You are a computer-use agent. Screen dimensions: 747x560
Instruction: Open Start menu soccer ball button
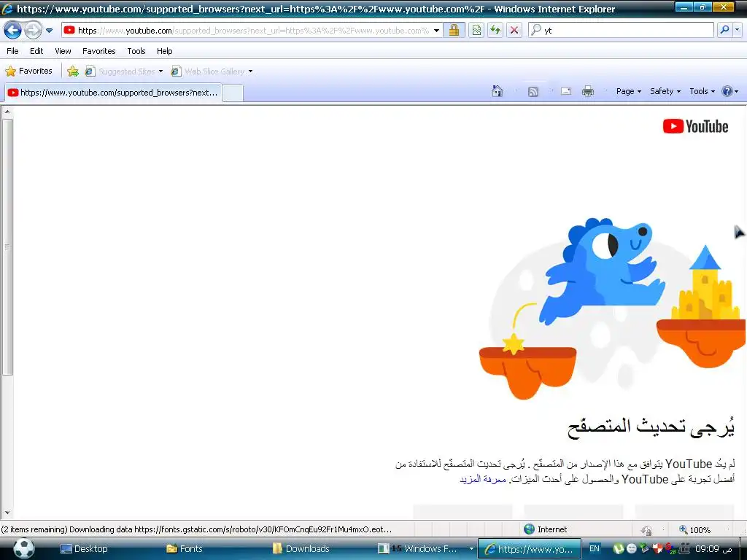(24, 548)
